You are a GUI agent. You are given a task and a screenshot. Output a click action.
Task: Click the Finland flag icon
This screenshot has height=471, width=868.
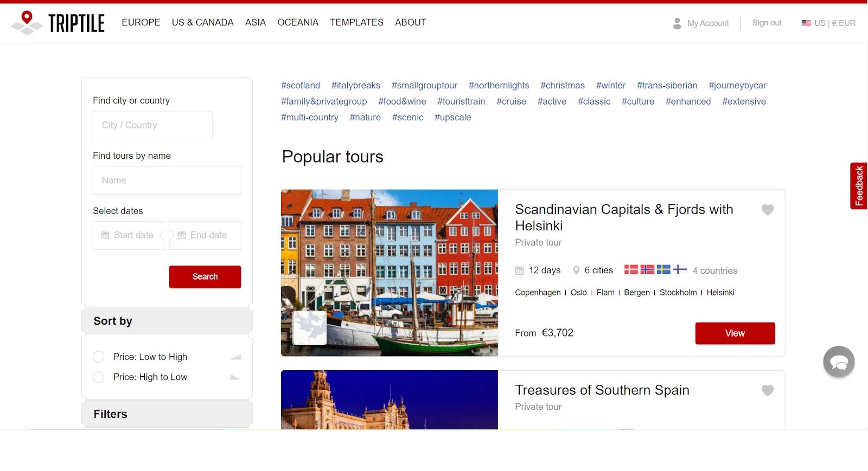click(680, 269)
